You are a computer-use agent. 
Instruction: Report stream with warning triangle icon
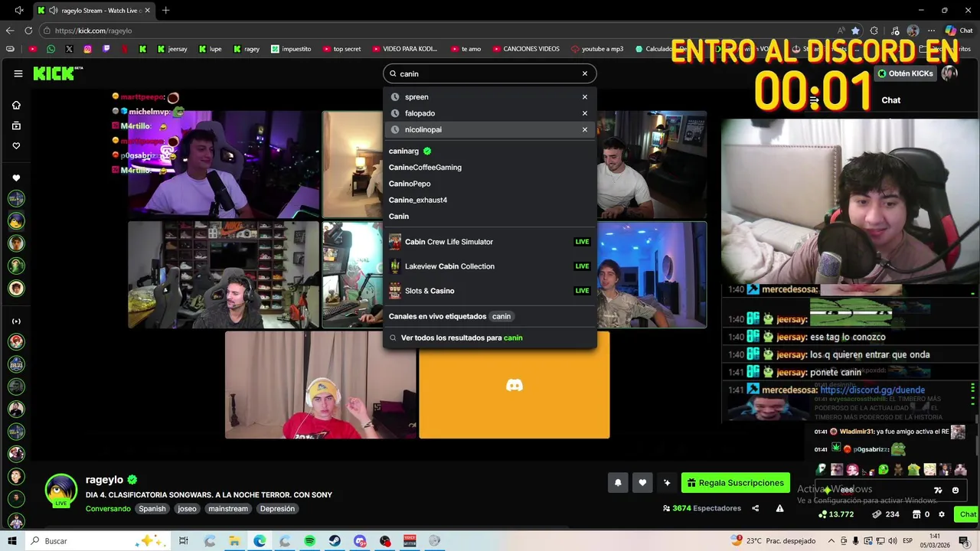pos(779,508)
